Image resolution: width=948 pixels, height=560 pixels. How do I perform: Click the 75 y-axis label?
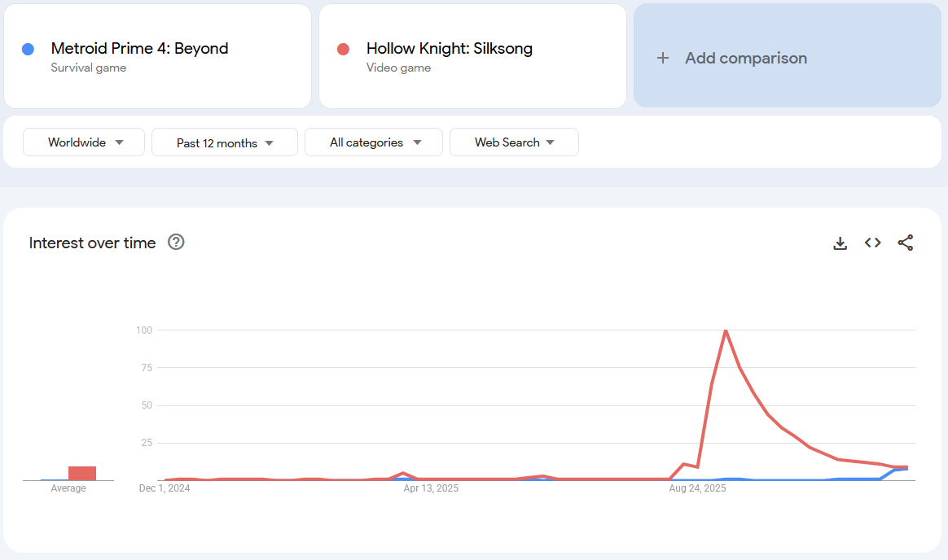(x=147, y=367)
